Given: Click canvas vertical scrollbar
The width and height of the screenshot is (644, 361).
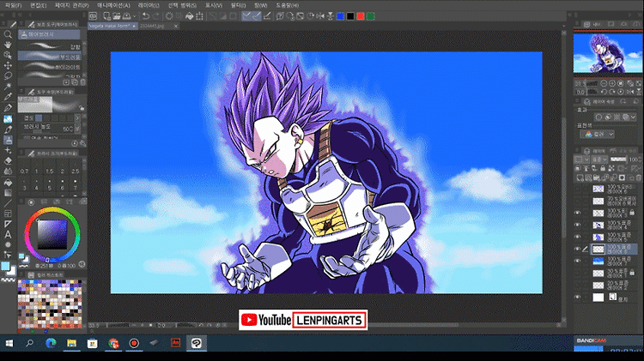Looking at the screenshot, I should pyautogui.click(x=563, y=177).
